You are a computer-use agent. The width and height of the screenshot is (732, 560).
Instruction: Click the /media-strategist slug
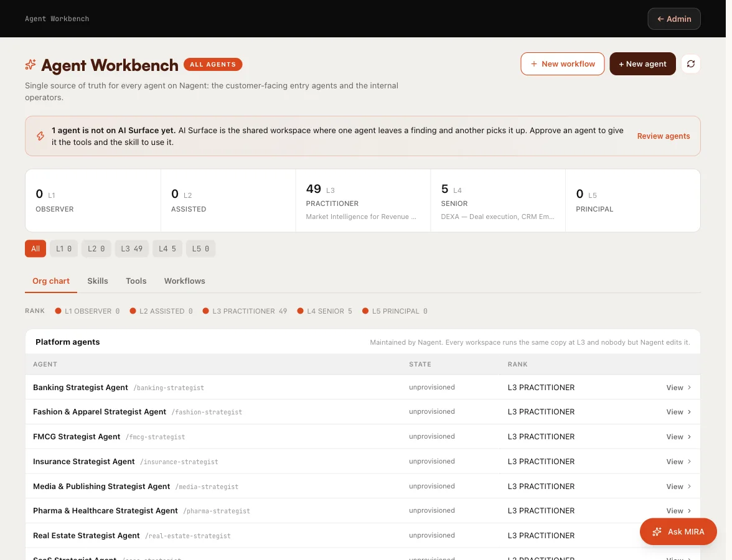coord(207,487)
